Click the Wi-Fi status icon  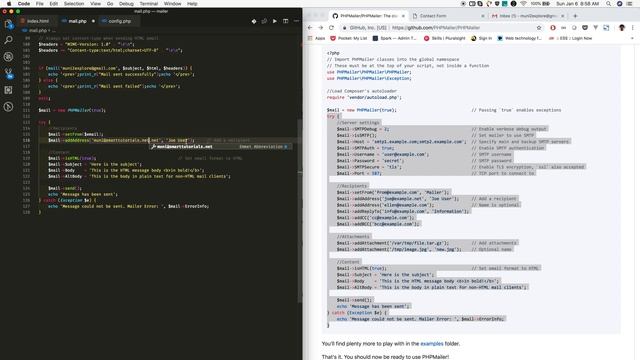tap(523, 4)
